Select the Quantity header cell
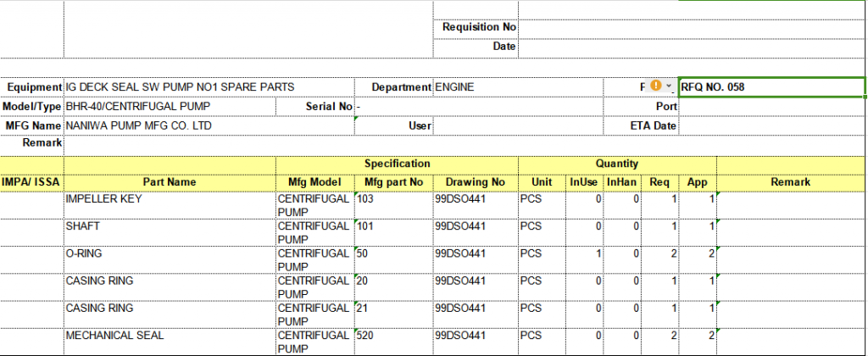The image size is (868, 356). pyautogui.click(x=617, y=164)
